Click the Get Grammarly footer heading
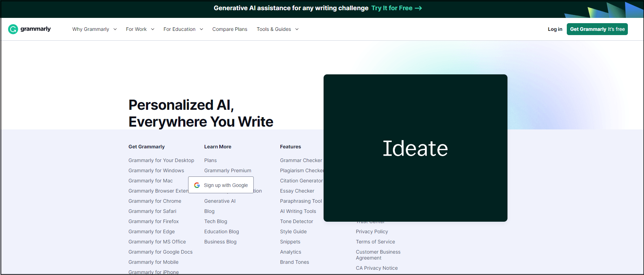Image resolution: width=644 pixels, height=275 pixels. [146, 147]
